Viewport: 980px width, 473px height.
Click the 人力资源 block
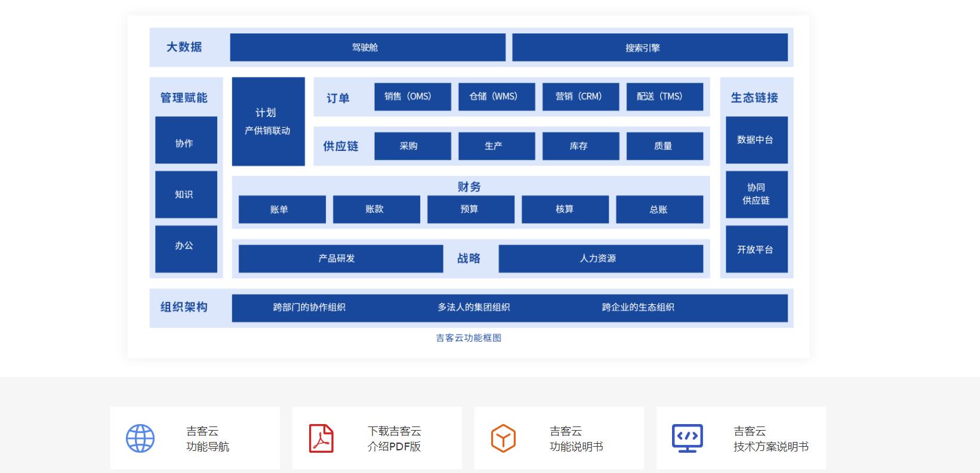[x=601, y=259]
